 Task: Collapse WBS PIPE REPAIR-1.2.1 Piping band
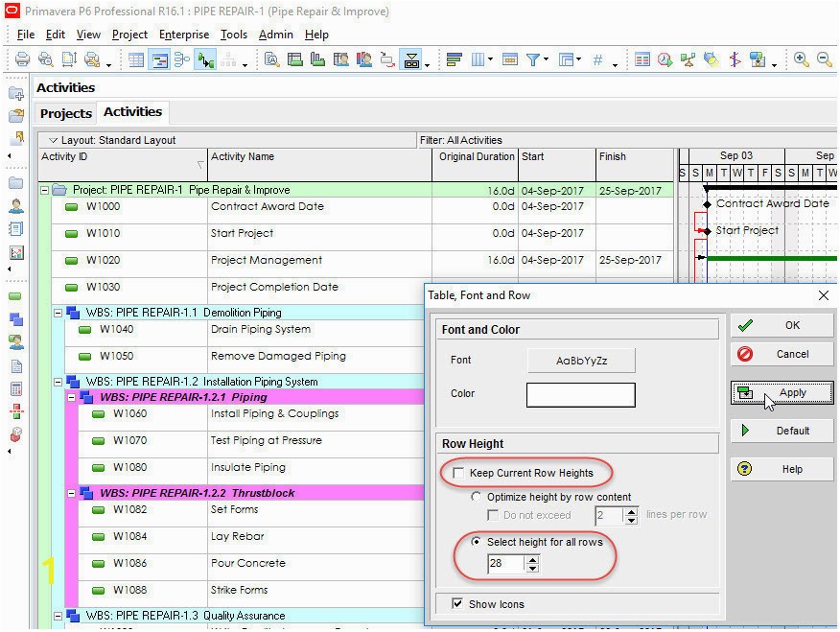[x=71, y=397]
